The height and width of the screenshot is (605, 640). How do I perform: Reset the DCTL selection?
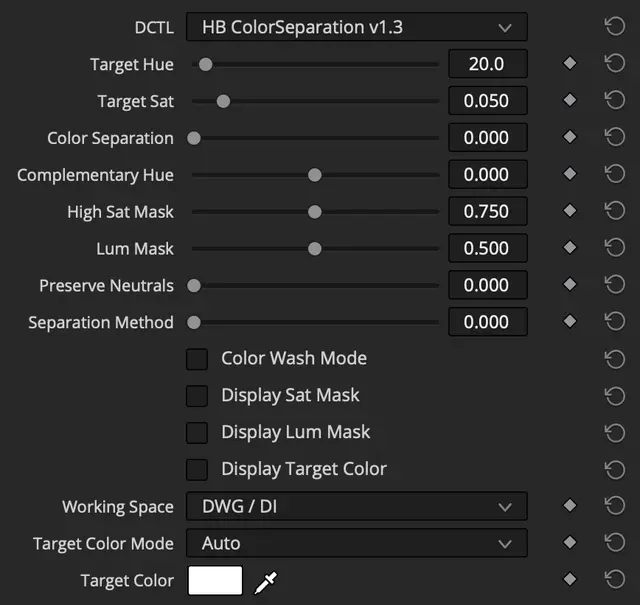614,27
